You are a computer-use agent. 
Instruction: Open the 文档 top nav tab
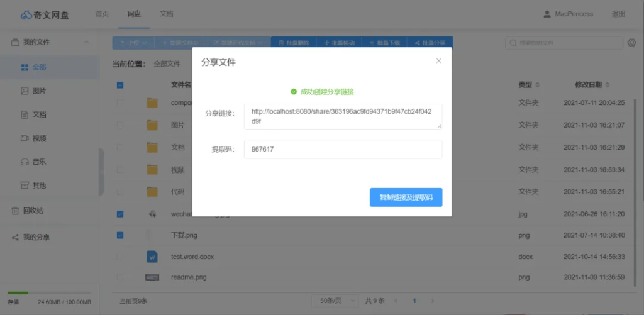[166, 14]
